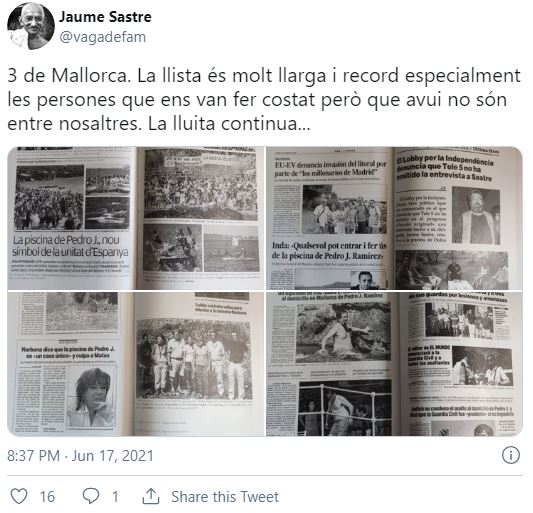The height and width of the screenshot is (513, 533).
Task: Click the like count 16
Action: pos(47,497)
